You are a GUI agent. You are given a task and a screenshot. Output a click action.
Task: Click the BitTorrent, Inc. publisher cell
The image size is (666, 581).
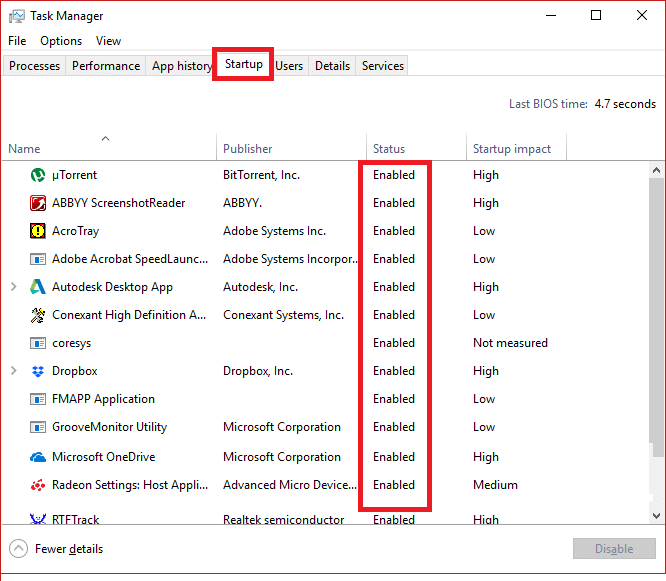pyautogui.click(x=261, y=175)
